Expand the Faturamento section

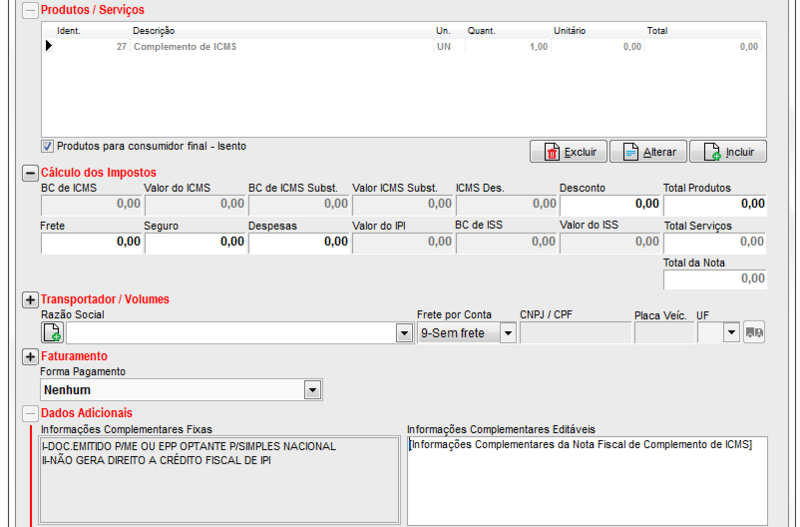pyautogui.click(x=30, y=356)
